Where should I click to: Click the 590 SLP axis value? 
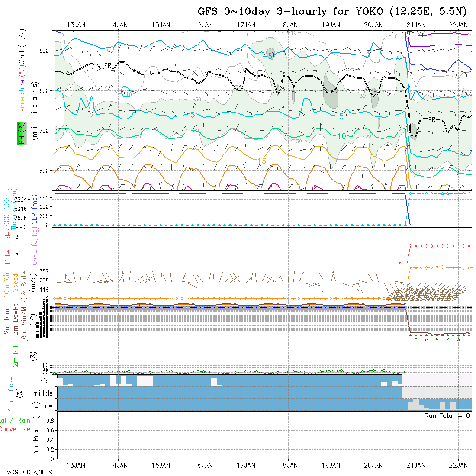(44, 207)
